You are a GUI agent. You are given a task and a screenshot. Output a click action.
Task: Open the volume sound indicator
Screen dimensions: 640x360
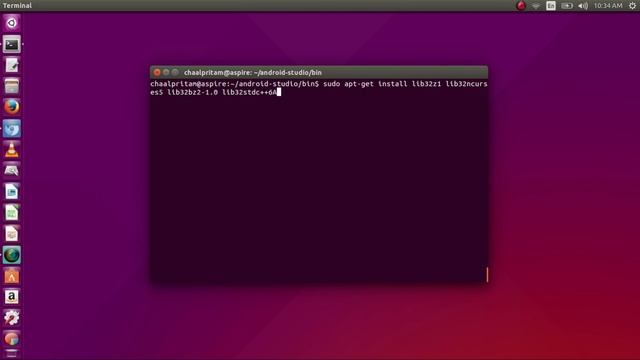(x=583, y=6)
